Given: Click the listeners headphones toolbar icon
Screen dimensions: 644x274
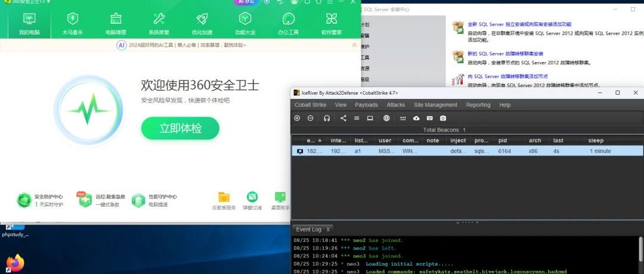Looking at the screenshot, I should [x=327, y=118].
